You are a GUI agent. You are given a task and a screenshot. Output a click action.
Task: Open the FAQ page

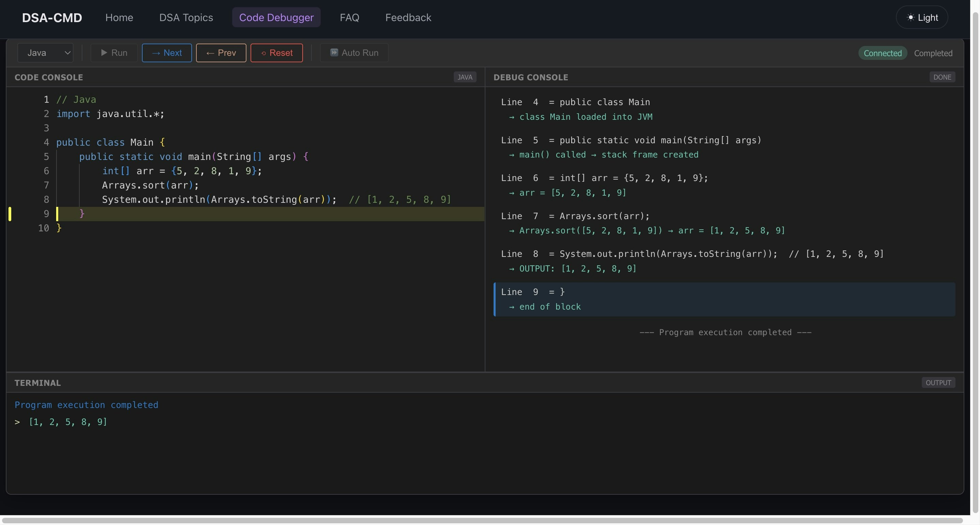(349, 17)
